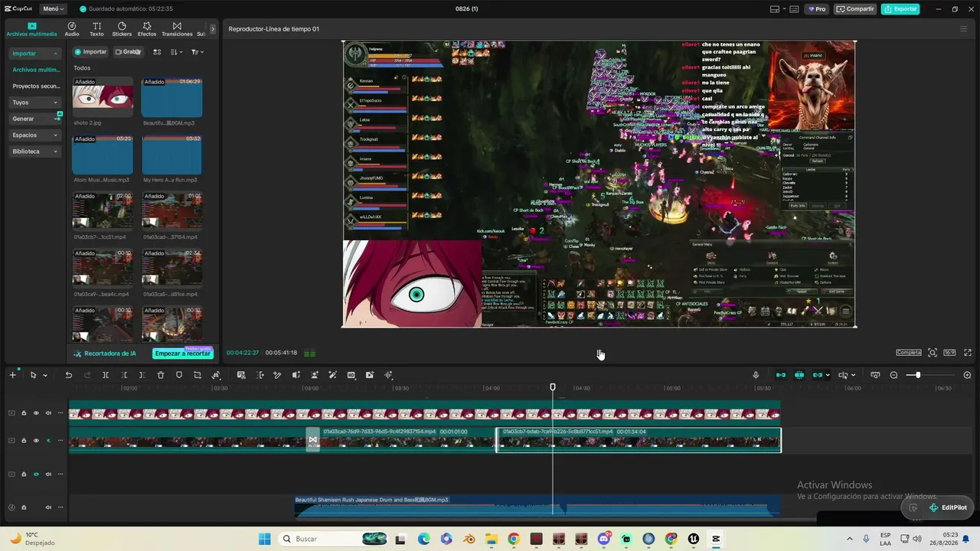
Task: Open fullscreen preview of the player
Action: coord(968,353)
